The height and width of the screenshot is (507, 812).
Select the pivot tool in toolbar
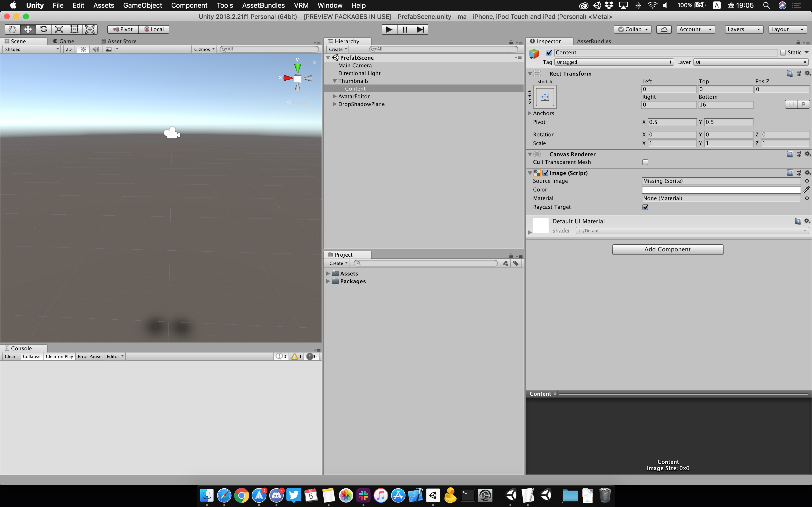[123, 29]
